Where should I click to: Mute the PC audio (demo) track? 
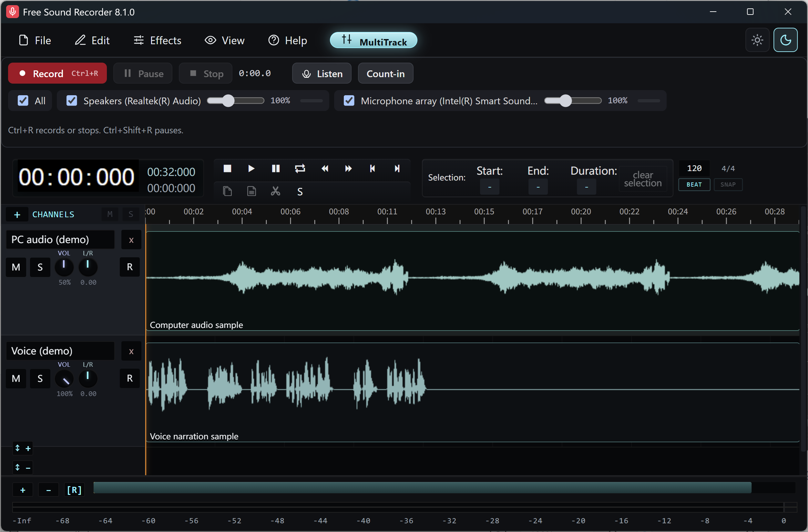pos(16,267)
